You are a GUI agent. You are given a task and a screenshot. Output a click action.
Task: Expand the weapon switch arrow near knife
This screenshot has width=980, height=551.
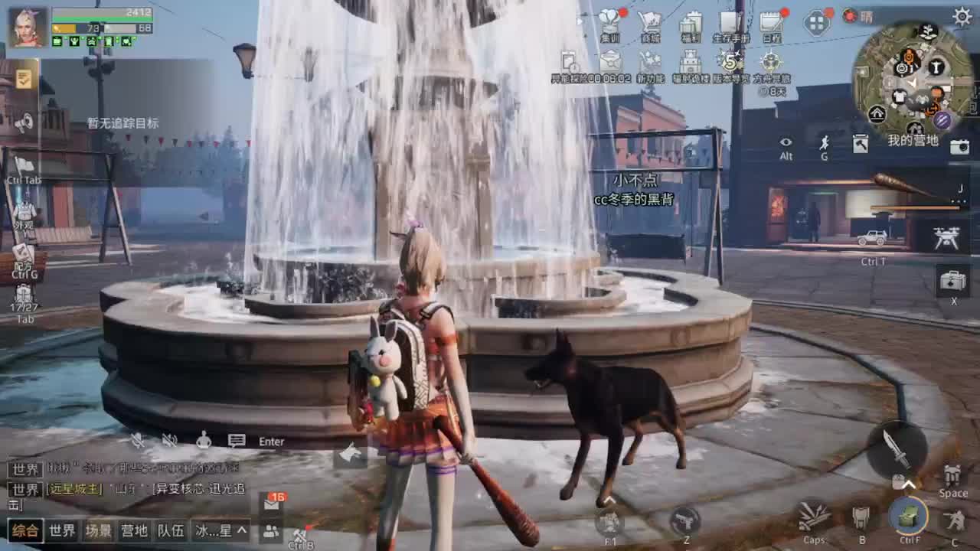[908, 484]
